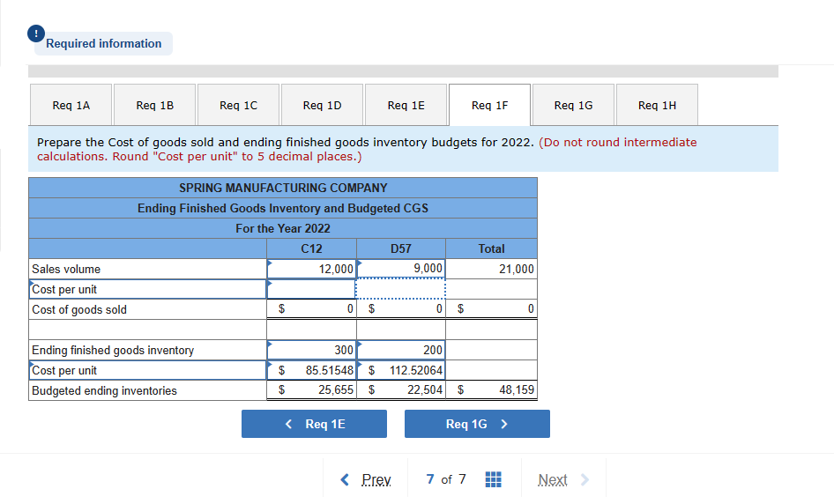Open the lower Cost per unit label dropdown
Viewport: 834px width, 504px height.
[148, 369]
